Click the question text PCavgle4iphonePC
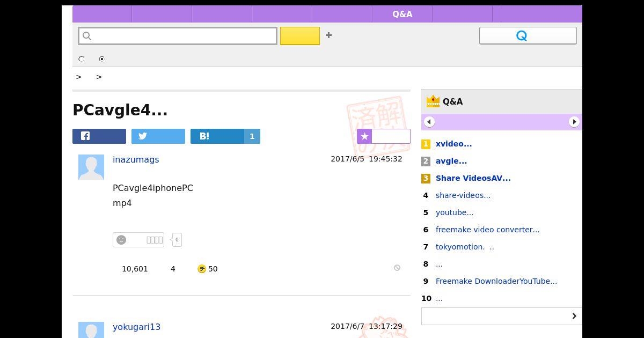Image resolution: width=644 pixels, height=338 pixels. pyautogui.click(x=153, y=188)
